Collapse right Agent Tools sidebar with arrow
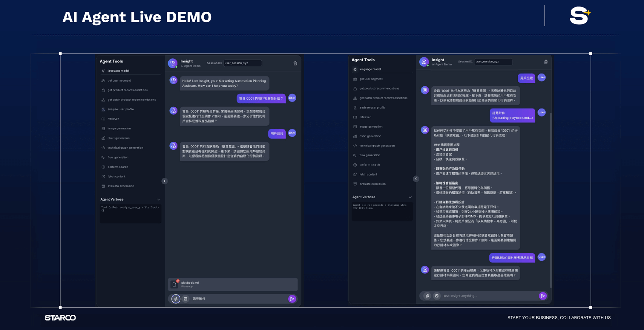This screenshot has height=330, width=644. (x=416, y=179)
